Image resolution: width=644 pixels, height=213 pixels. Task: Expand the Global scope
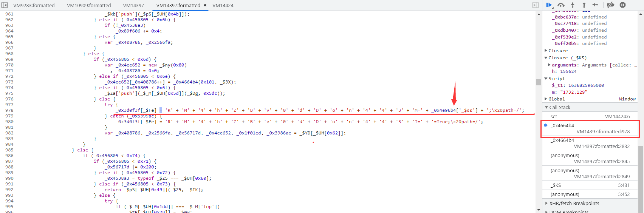click(x=546, y=99)
